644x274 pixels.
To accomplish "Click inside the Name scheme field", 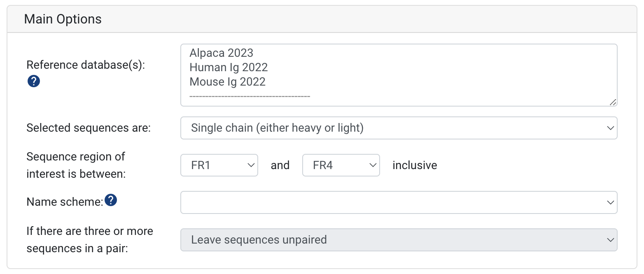I will click(x=371, y=202).
